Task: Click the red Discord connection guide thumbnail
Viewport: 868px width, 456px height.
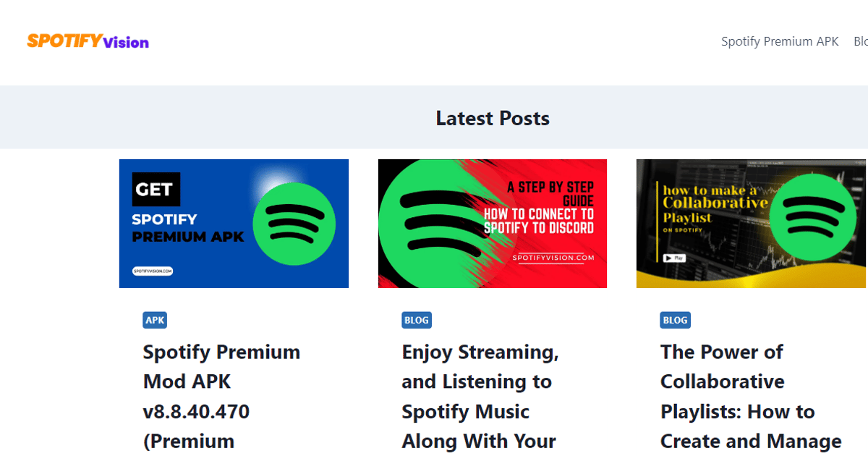Action: (x=493, y=224)
